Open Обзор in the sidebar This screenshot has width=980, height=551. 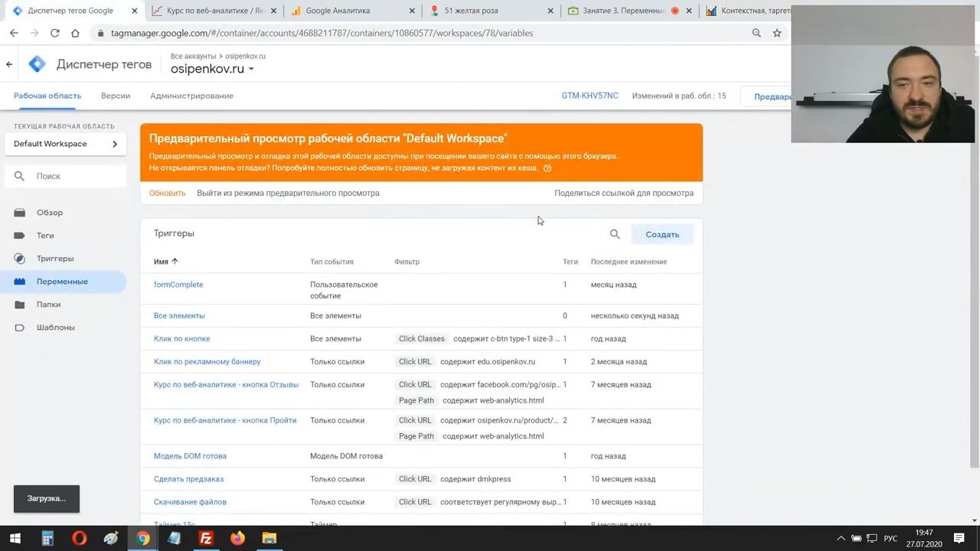point(50,213)
